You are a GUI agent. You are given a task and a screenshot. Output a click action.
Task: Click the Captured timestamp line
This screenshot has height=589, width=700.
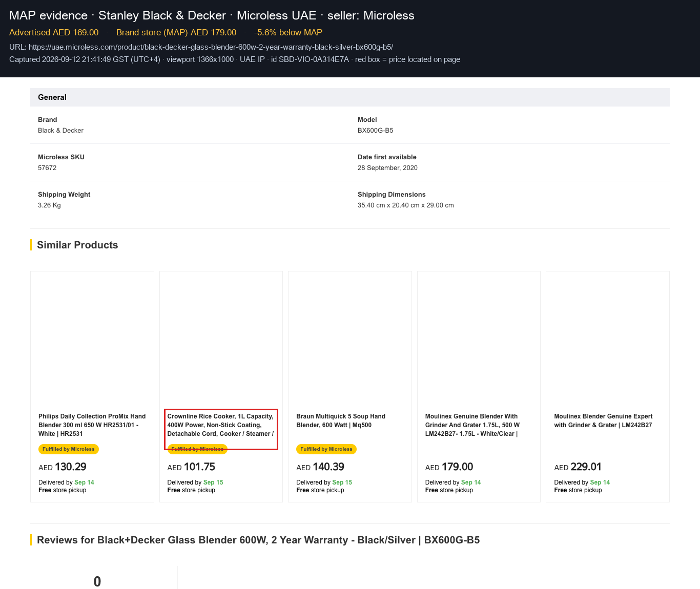coord(235,59)
